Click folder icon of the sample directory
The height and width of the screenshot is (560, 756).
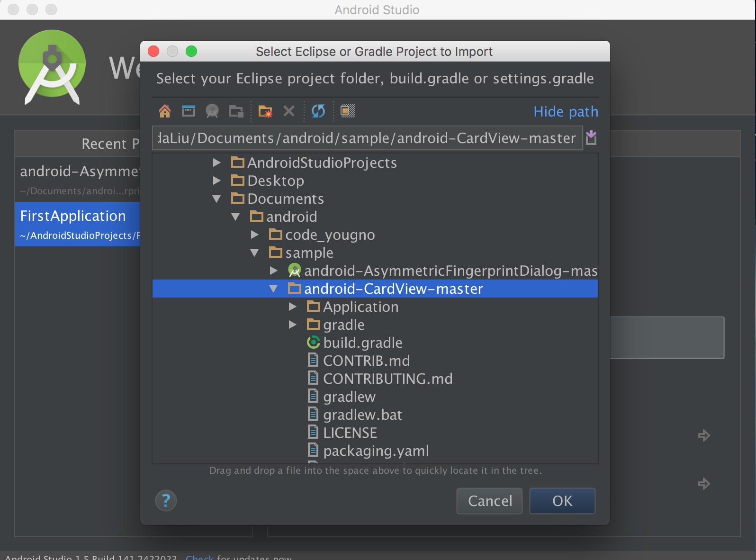276,253
